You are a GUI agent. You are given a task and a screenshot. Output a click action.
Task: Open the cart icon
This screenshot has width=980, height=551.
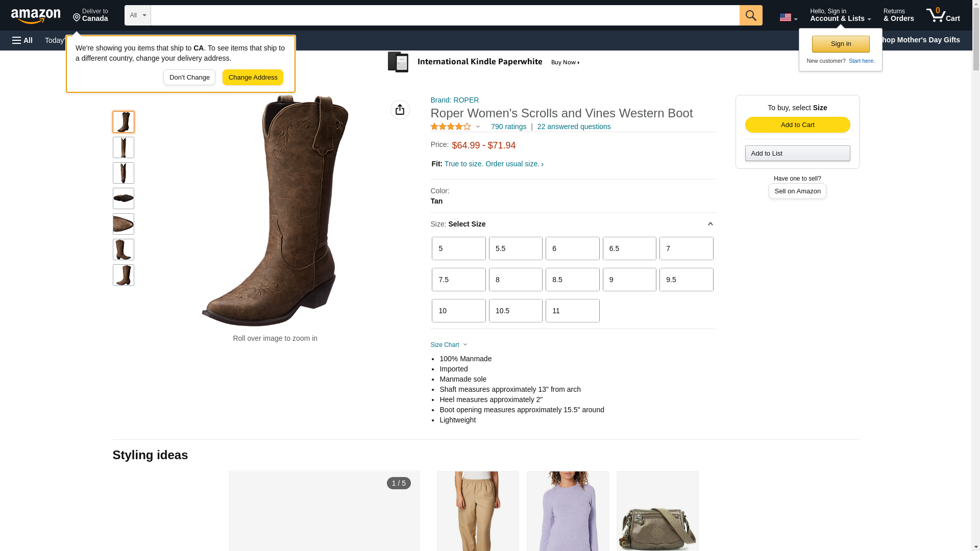tap(942, 15)
